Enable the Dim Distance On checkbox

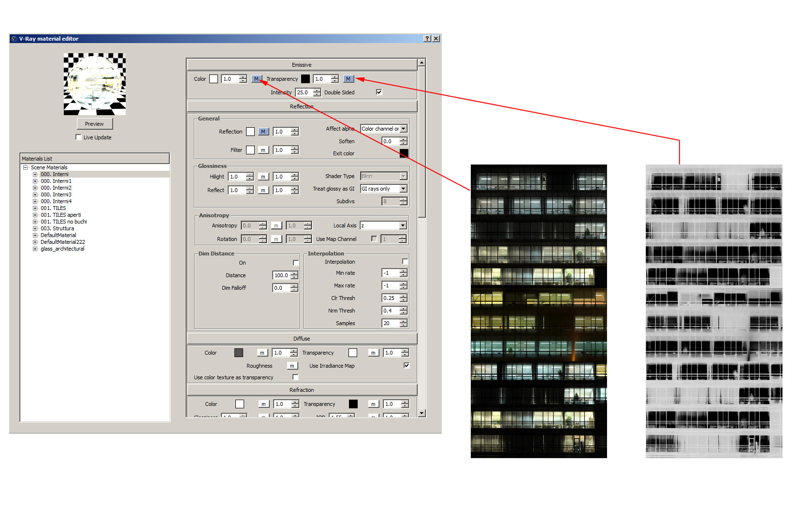pos(296,263)
